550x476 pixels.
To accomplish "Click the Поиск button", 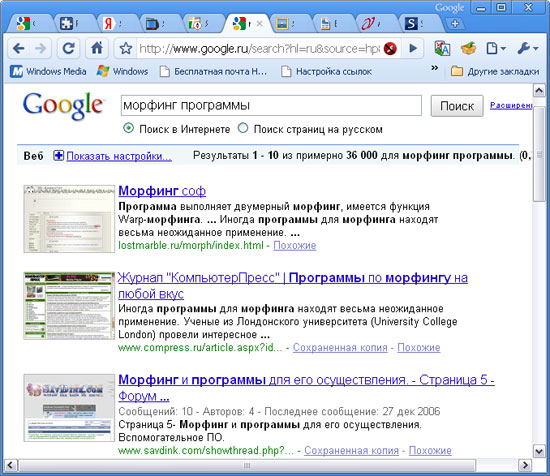I will point(457,106).
